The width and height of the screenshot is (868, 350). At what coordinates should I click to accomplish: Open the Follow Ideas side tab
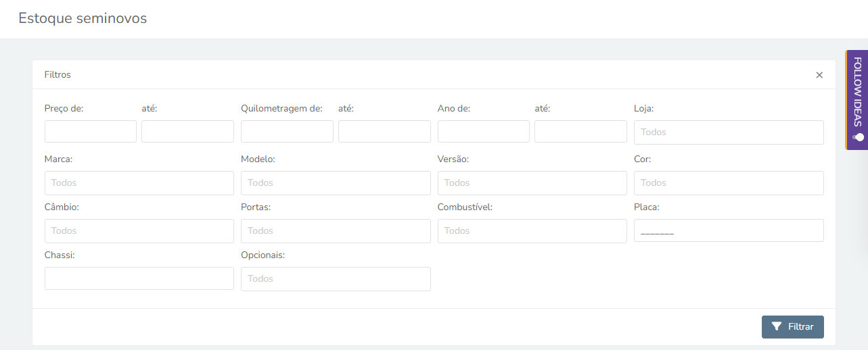pos(856,99)
